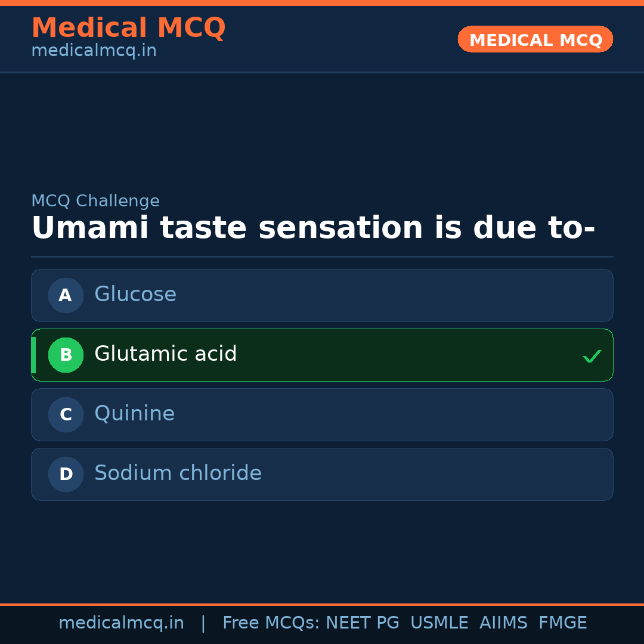Click the orange Medical MCQ header title
This screenshot has width=644, height=644.
pyautogui.click(x=128, y=28)
